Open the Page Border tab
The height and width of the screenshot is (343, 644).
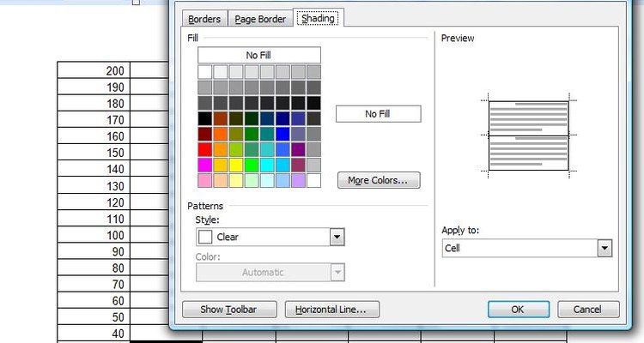coord(260,19)
